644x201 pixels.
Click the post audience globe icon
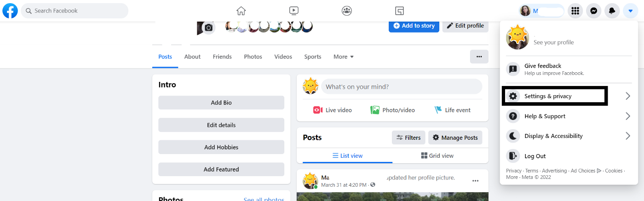click(373, 185)
